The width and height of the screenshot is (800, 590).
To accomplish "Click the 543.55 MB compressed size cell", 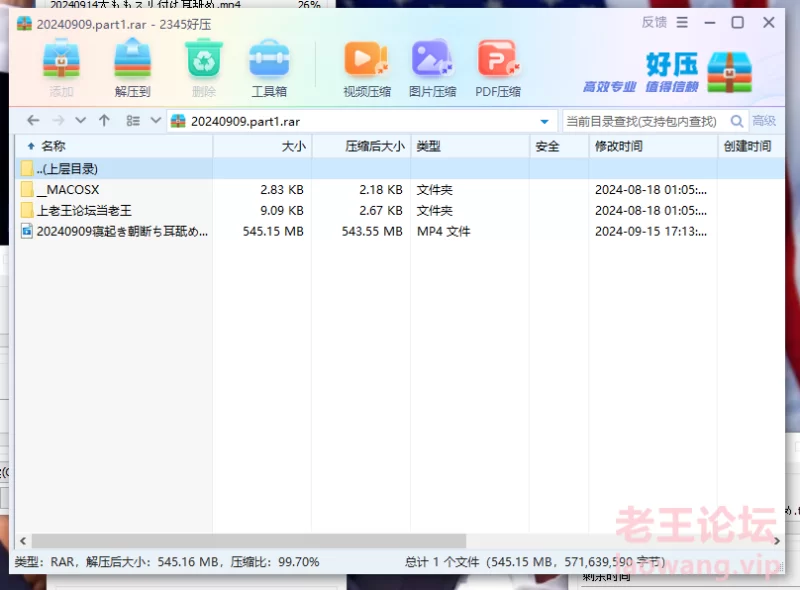I will [372, 231].
